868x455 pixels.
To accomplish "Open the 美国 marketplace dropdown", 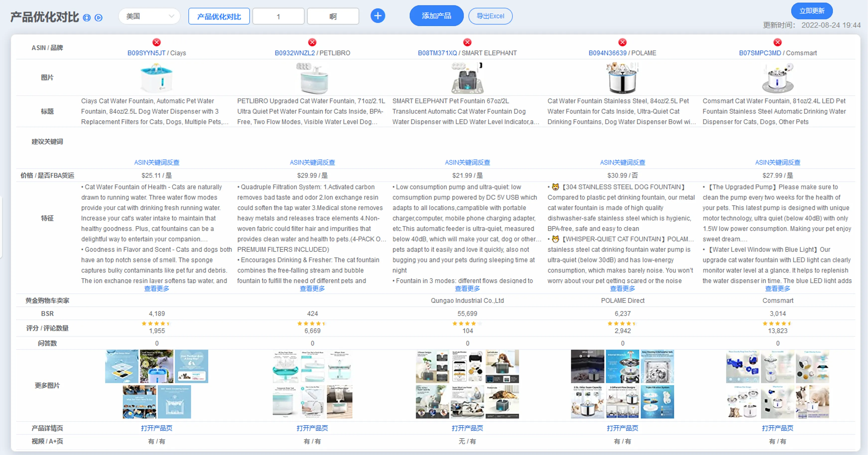I will pyautogui.click(x=149, y=16).
